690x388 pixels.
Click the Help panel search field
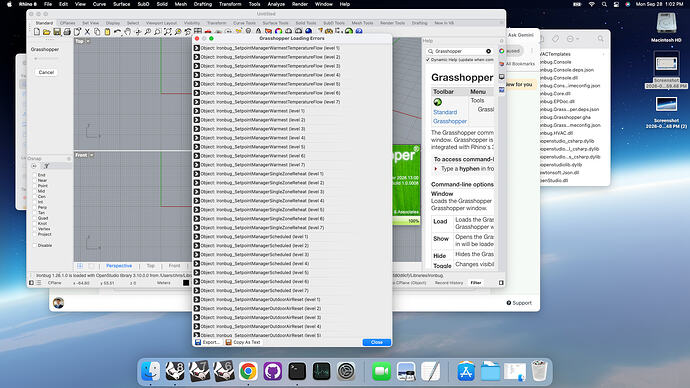[459, 51]
